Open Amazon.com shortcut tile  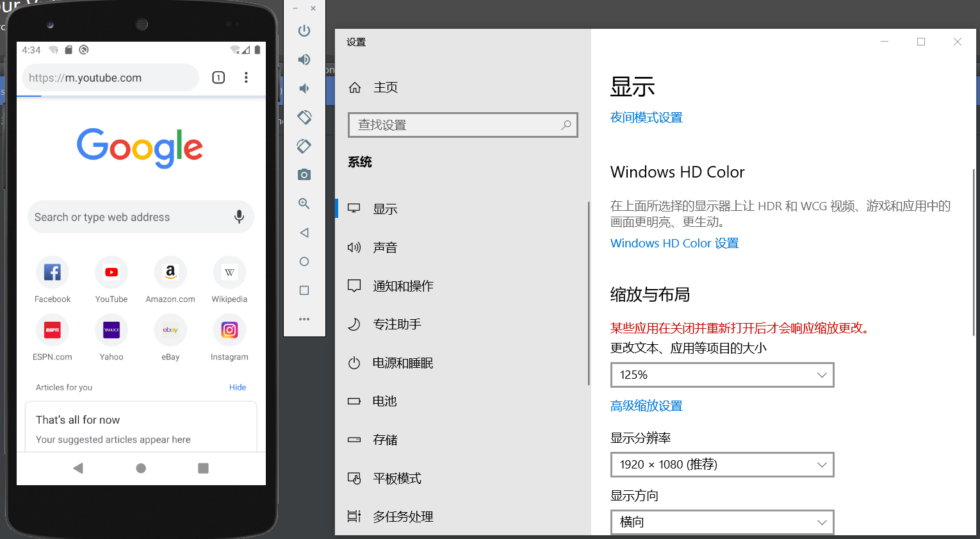point(170,280)
